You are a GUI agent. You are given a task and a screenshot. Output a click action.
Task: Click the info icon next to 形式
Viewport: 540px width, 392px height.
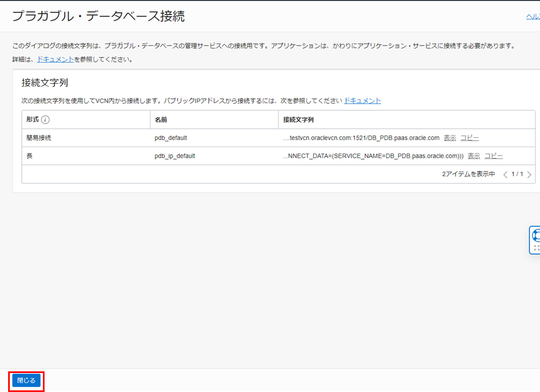coord(46,120)
